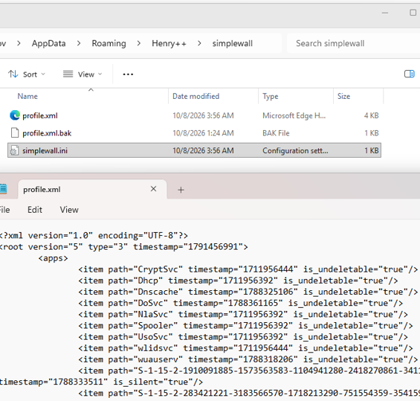Image resolution: width=420 pixels, height=401 pixels.
Task: Open Notepad View menu
Action: [x=69, y=210]
